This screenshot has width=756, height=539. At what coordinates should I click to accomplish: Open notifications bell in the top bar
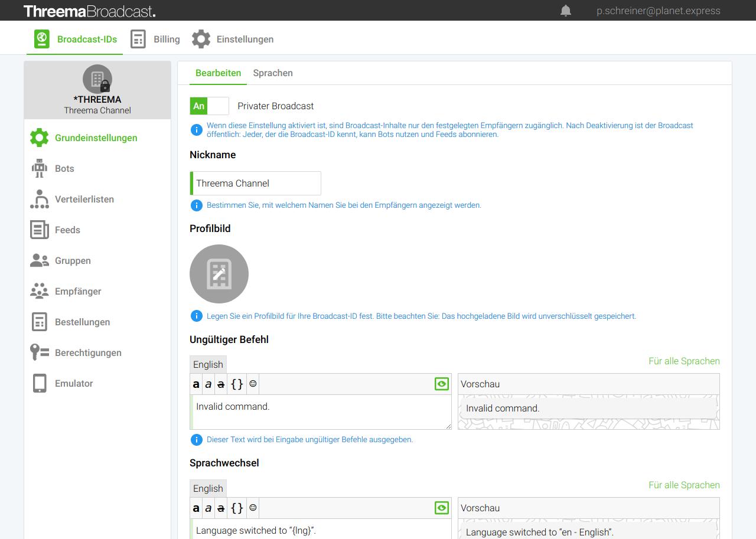click(566, 11)
